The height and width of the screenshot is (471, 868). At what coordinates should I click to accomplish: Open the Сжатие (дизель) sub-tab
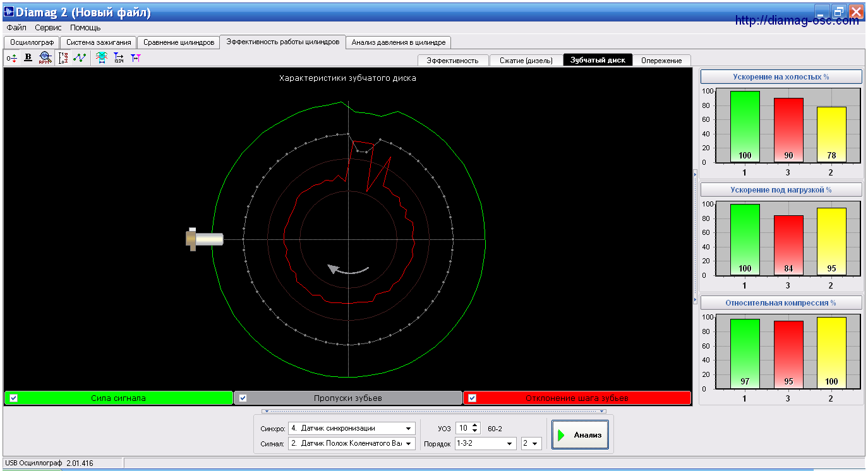(526, 61)
